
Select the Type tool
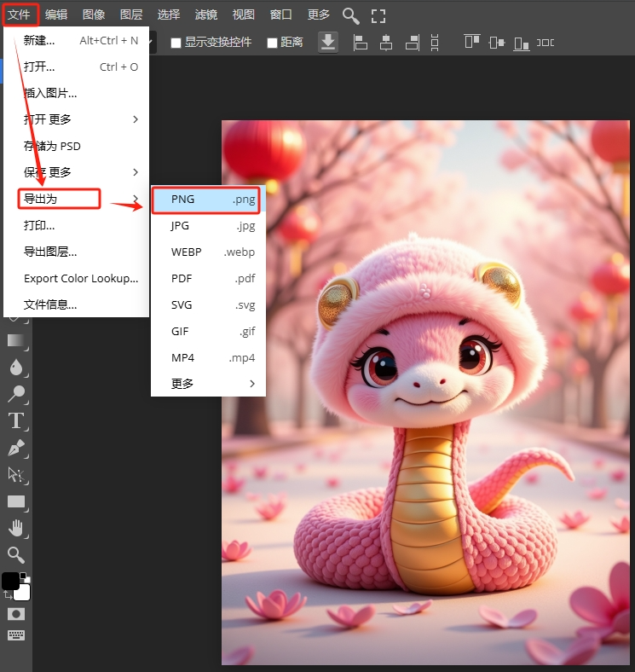[x=16, y=421]
